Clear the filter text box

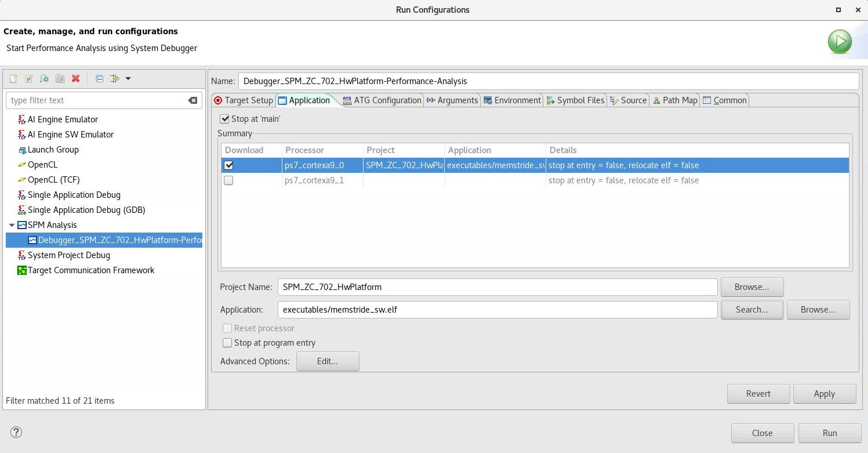(193, 100)
